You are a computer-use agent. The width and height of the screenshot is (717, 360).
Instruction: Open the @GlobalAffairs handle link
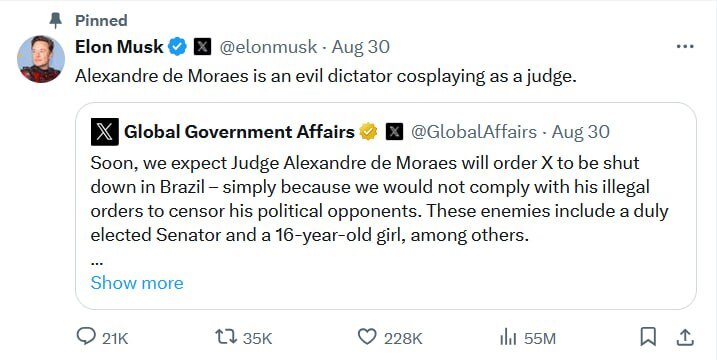tap(474, 132)
